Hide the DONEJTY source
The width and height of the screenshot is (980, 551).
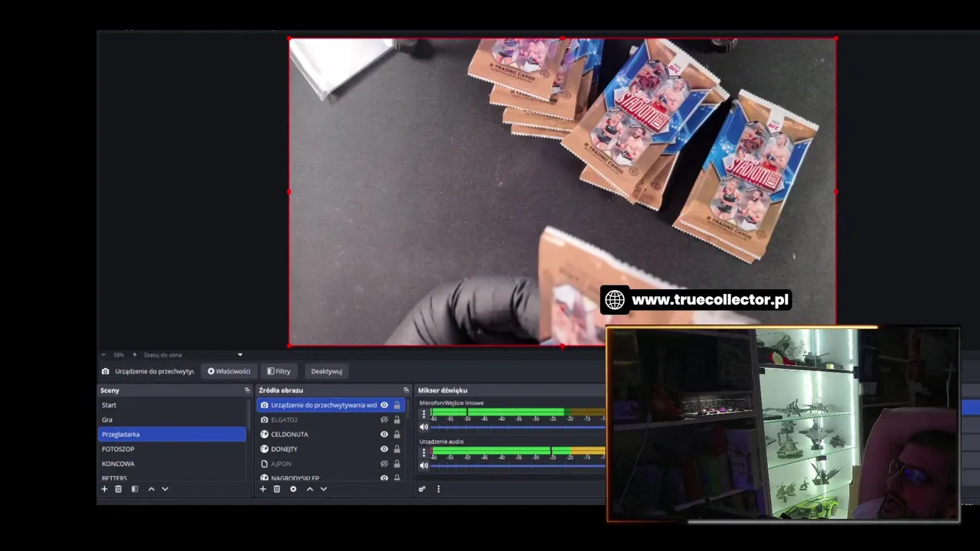tap(384, 448)
